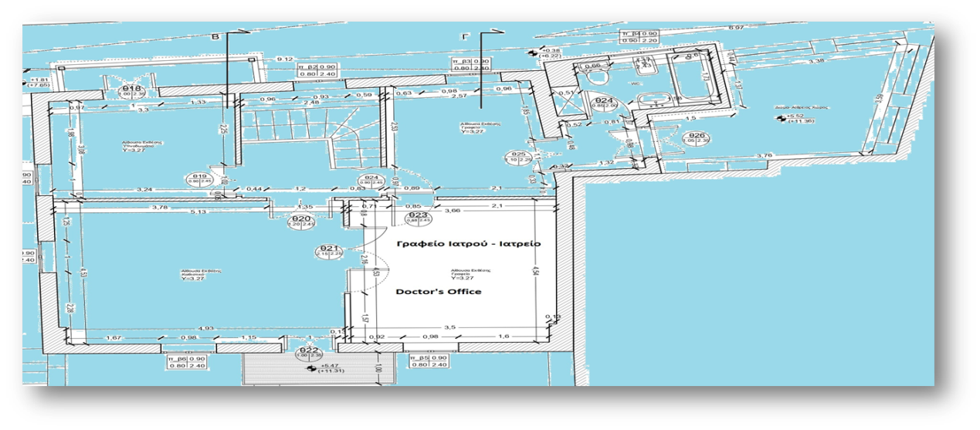This screenshot has width=980, height=430.
Task: Click the 4.93 dimension value
Action: pos(206,328)
